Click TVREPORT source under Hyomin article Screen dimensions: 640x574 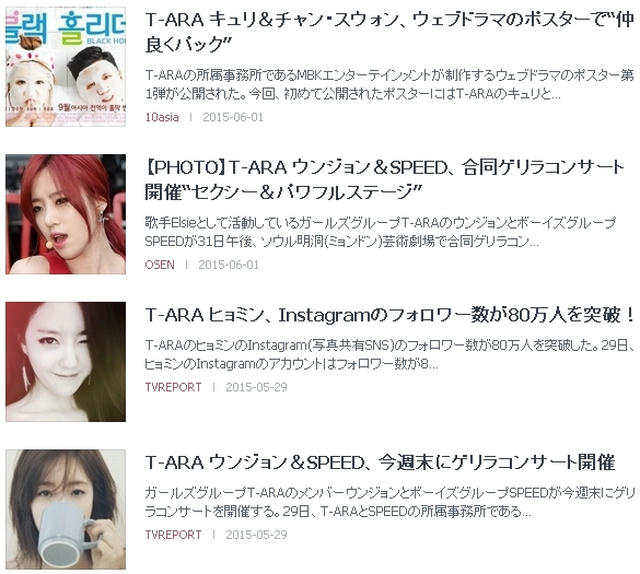pos(173,387)
